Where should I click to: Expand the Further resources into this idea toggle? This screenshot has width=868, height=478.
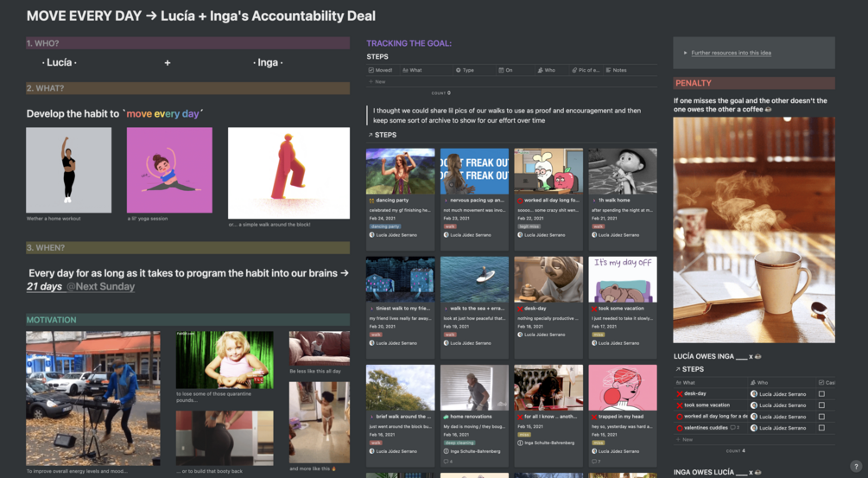click(685, 54)
